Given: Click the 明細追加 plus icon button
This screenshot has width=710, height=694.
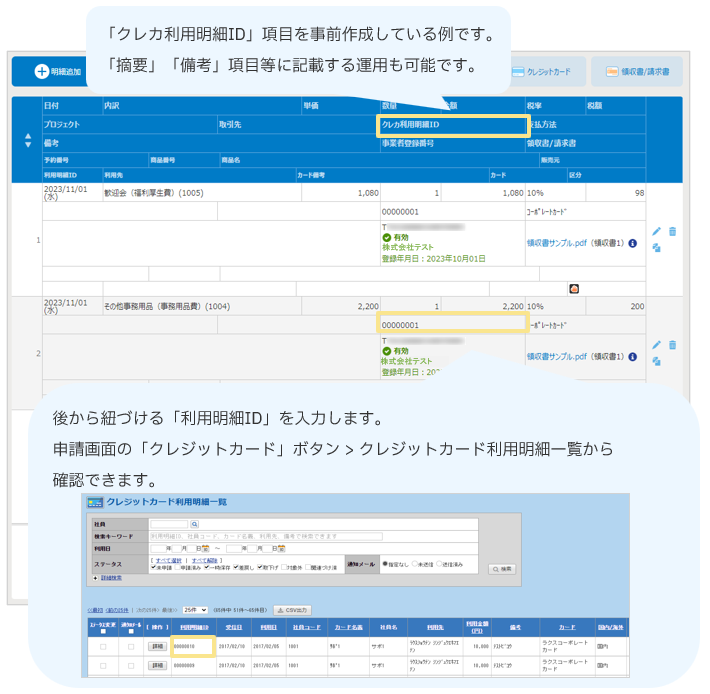Looking at the screenshot, I should pyautogui.click(x=42, y=72).
